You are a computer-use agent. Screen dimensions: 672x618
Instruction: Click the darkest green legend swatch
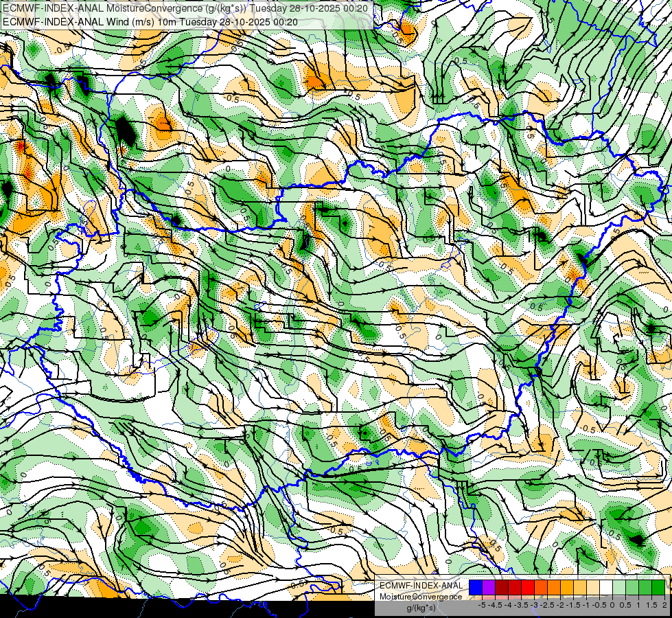click(658, 587)
